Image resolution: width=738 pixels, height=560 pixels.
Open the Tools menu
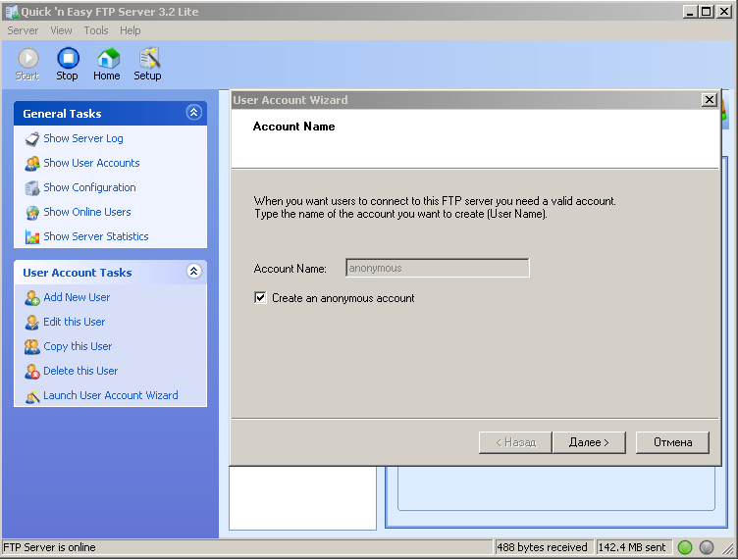96,30
